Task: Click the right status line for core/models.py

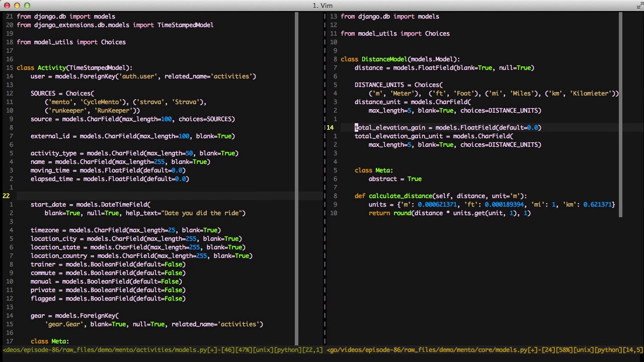Action: (485, 349)
